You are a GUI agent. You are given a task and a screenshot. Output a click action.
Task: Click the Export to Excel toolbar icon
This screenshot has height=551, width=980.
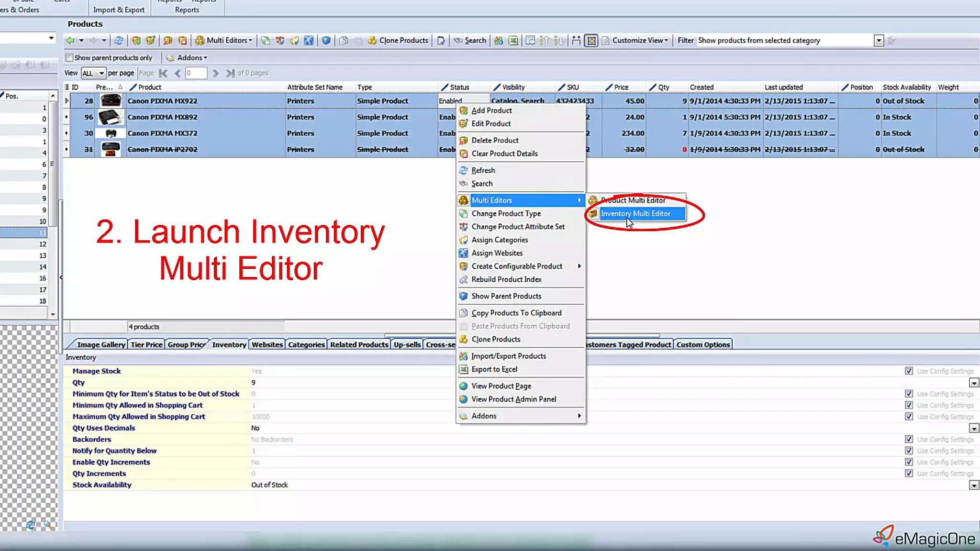tap(513, 41)
